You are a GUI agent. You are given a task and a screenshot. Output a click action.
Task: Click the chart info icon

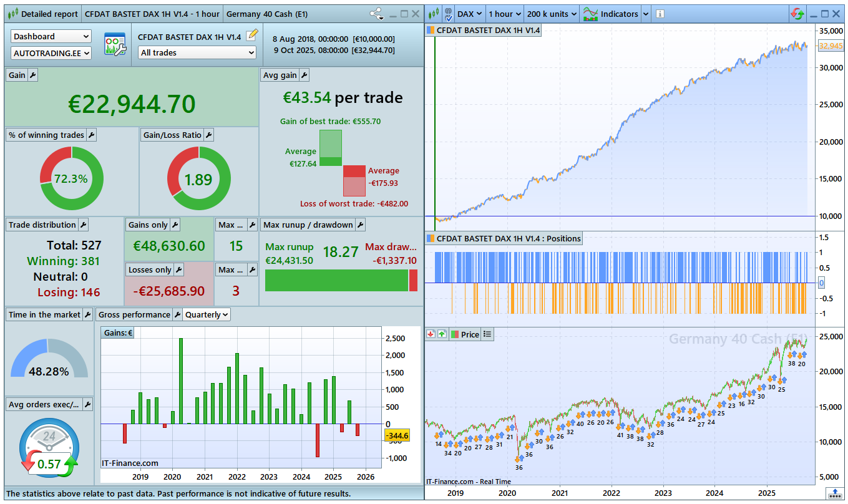[x=660, y=14]
